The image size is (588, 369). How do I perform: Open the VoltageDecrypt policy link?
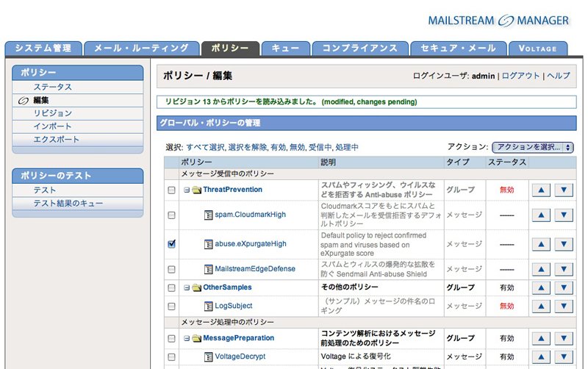click(x=240, y=357)
